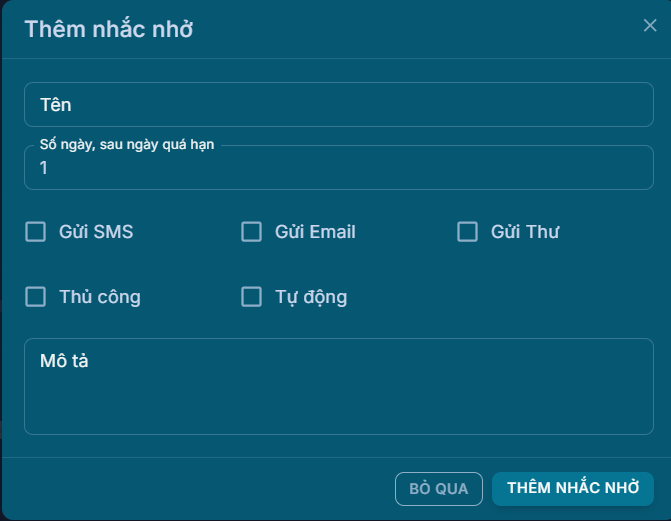This screenshot has height=521, width=671.
Task: Click the Tên input field
Action: 338,105
